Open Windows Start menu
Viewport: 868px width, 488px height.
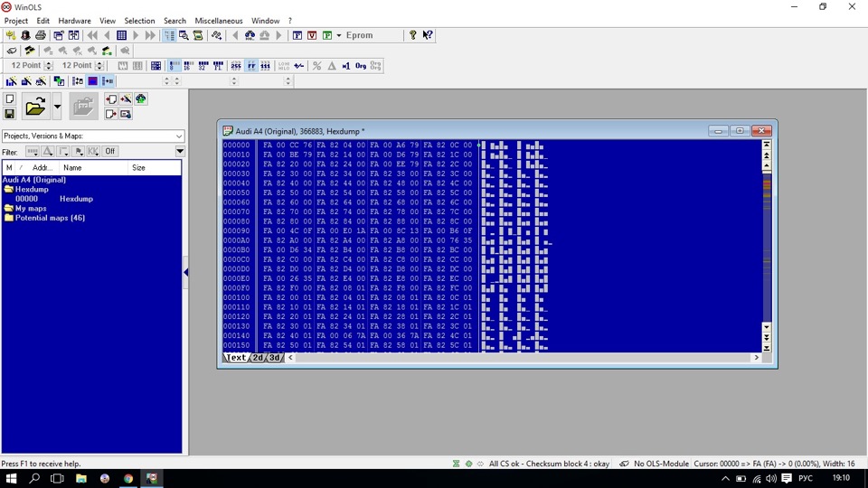click(x=11, y=478)
